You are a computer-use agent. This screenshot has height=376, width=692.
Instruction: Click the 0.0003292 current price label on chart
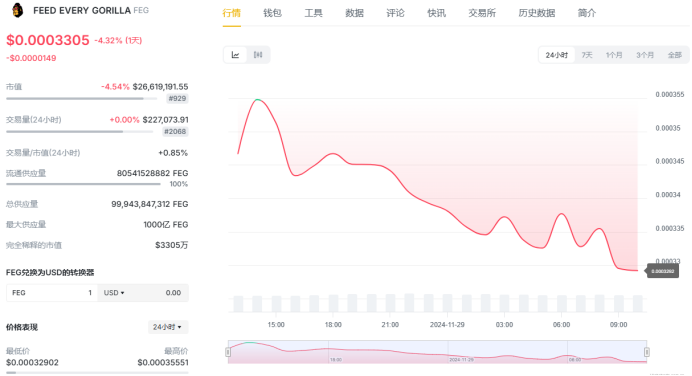tap(662, 271)
